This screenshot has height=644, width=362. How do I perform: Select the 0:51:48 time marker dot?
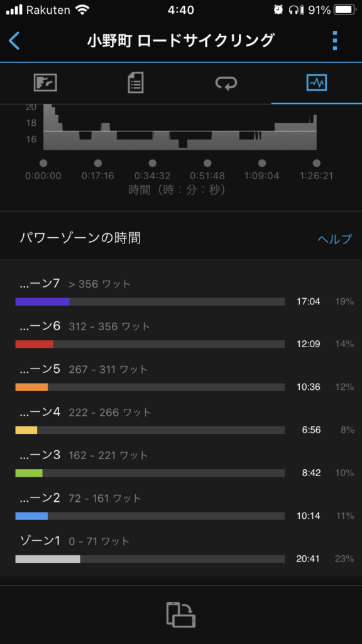click(207, 163)
